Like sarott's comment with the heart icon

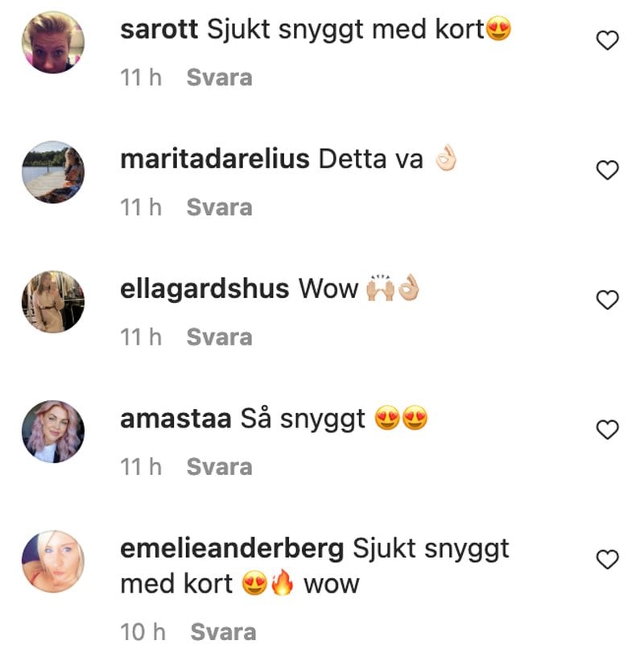tap(607, 40)
